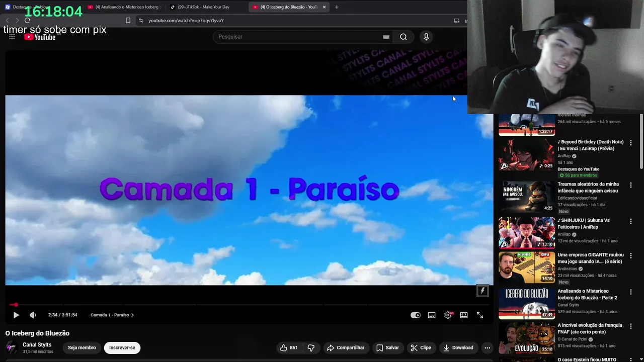Open the Canal Stylts channel avatar
Screen dimensions: 644x362
[11, 347]
